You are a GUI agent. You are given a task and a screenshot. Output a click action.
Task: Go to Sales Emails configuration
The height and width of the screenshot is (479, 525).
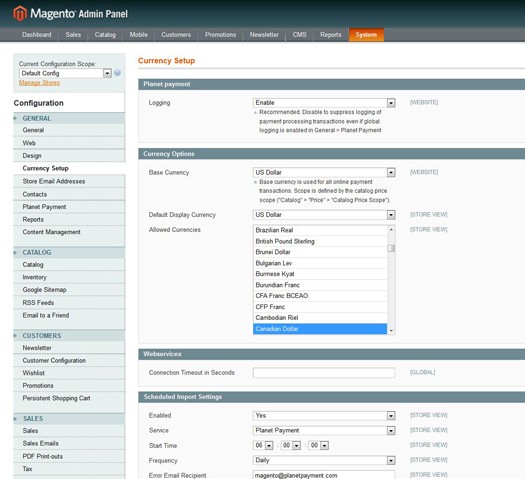click(69, 443)
